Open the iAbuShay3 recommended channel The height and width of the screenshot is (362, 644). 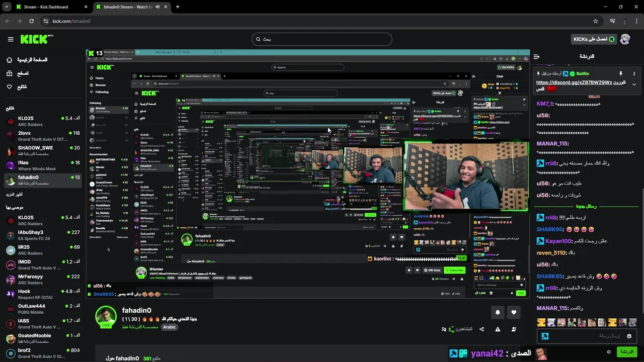[43, 235]
